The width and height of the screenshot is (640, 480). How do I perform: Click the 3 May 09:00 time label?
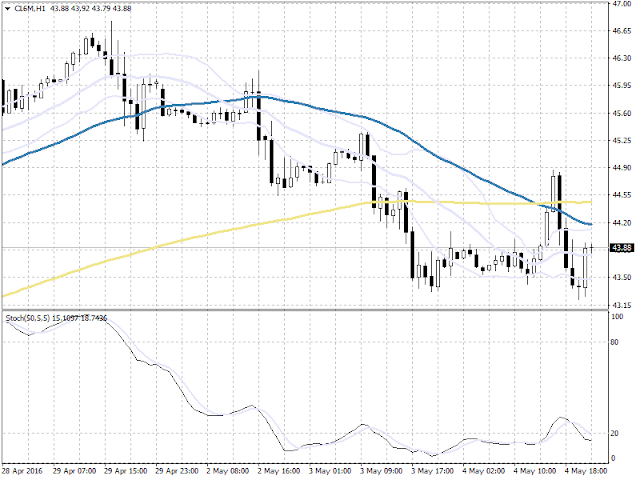click(381, 471)
